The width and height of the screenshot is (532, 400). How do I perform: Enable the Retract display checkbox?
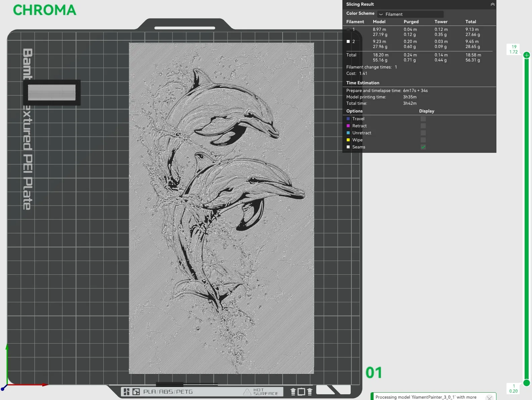pyautogui.click(x=423, y=126)
